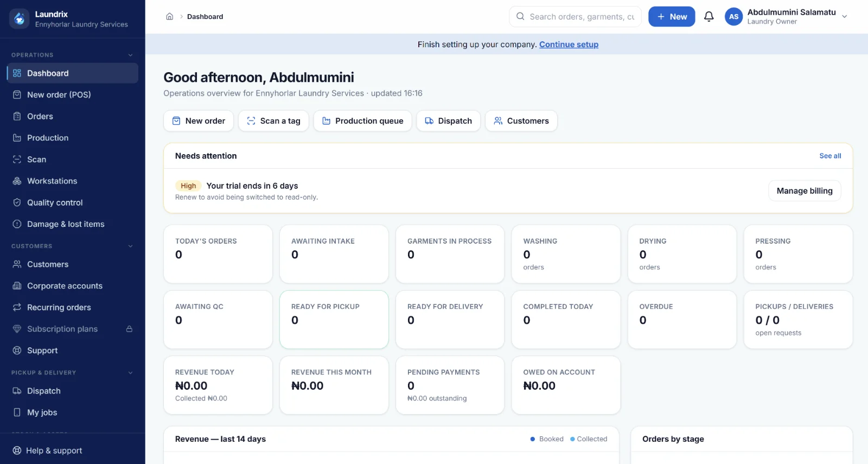Follow the Continue setup link

click(569, 45)
